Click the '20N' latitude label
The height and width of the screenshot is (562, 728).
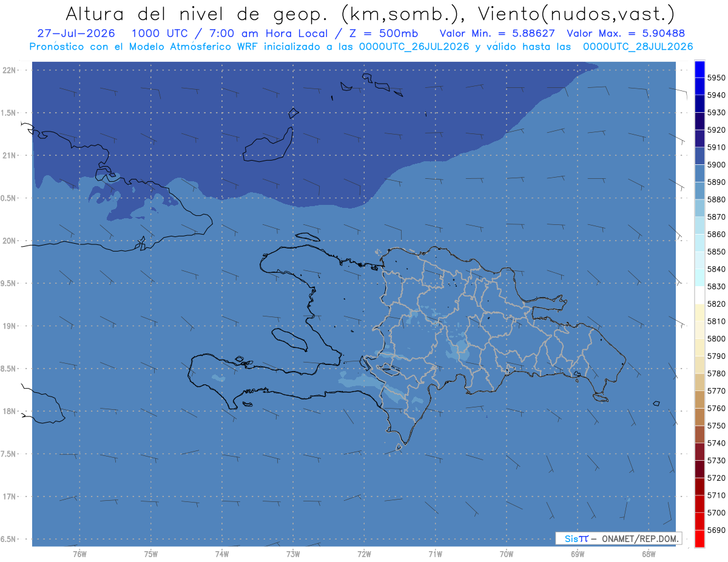coord(10,241)
